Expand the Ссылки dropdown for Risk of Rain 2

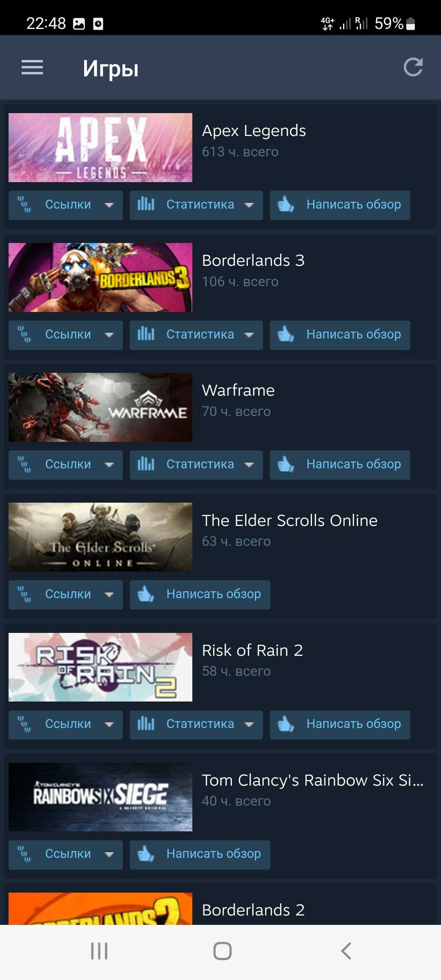tap(66, 724)
